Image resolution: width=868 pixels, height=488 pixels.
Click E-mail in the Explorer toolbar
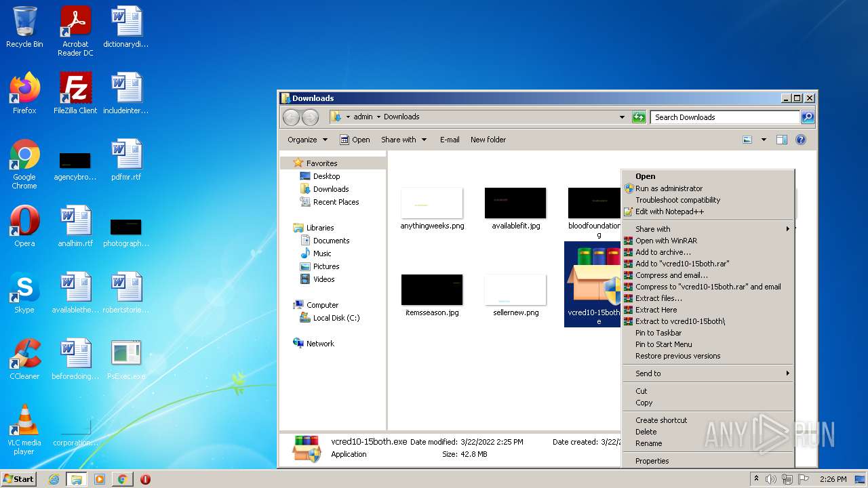pyautogui.click(x=450, y=140)
